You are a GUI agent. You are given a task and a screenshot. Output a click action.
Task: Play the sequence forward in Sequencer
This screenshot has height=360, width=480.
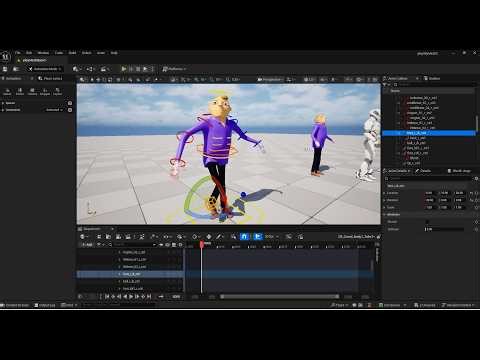[x=131, y=296]
